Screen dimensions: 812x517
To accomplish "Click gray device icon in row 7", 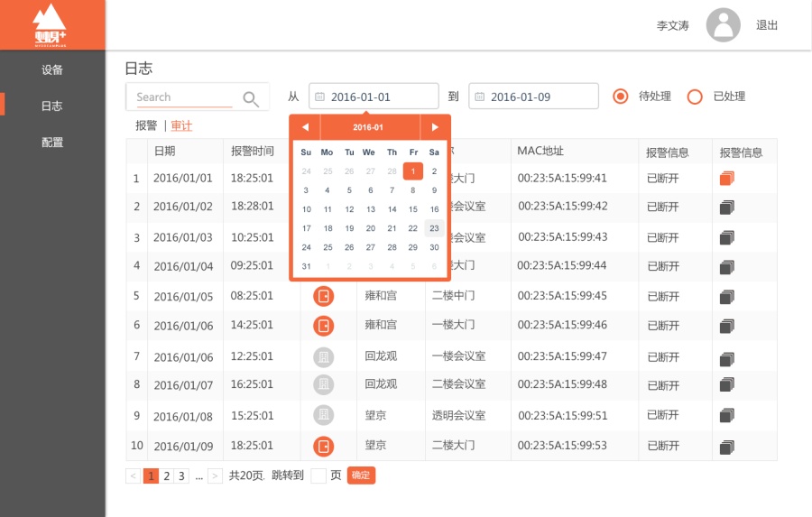I will tap(324, 357).
